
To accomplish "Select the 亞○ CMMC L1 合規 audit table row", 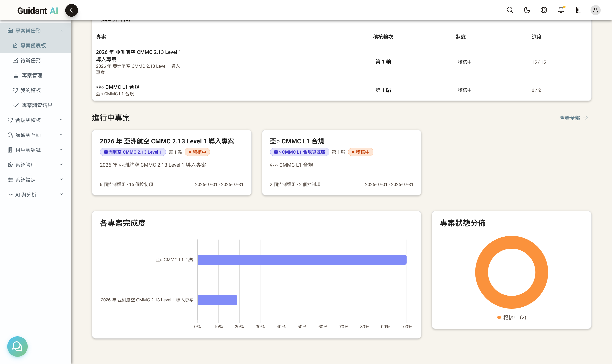I will (342, 90).
